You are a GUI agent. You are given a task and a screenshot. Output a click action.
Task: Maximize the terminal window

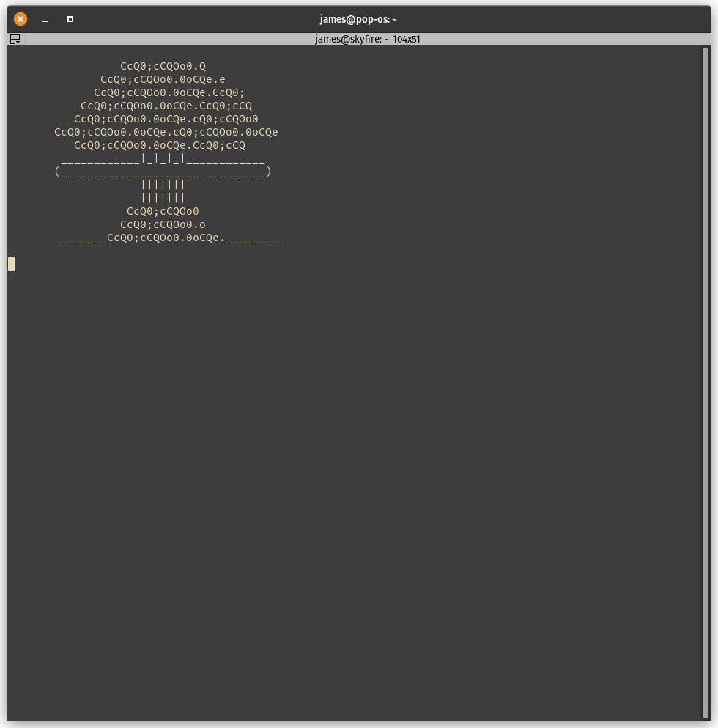[x=70, y=19]
